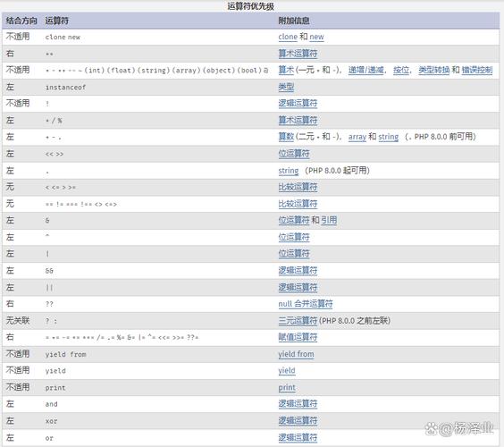Image resolution: width=504 pixels, height=447 pixels.
Task: Follow the 比较运算符 link in the == != === row
Action: pyautogui.click(x=298, y=204)
